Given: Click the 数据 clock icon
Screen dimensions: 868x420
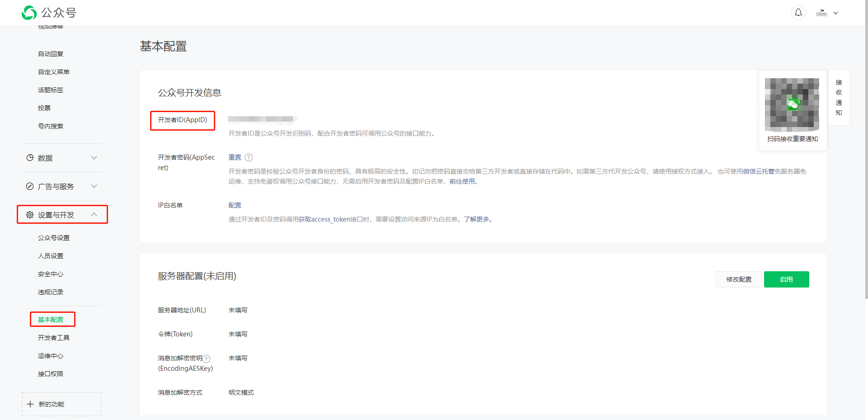Looking at the screenshot, I should click(x=30, y=158).
